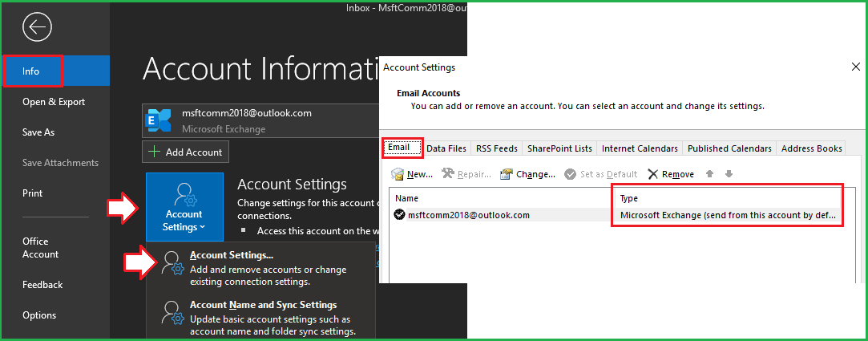This screenshot has height=341, width=868.
Task: Click the Microsoft Exchange type cell
Action: click(x=728, y=215)
